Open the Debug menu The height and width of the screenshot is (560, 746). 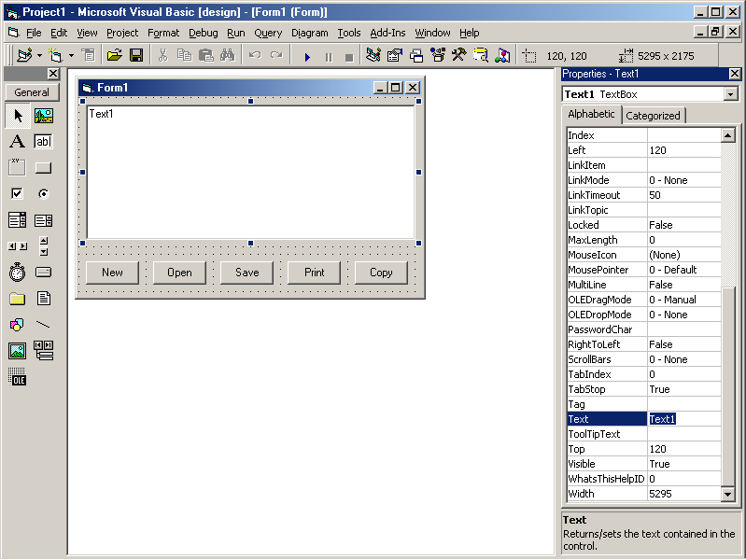point(204,33)
